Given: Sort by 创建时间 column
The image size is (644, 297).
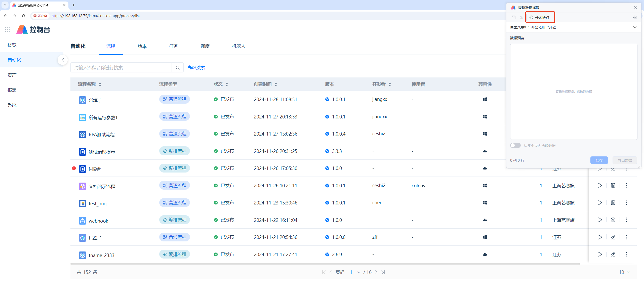Looking at the screenshot, I should [276, 84].
